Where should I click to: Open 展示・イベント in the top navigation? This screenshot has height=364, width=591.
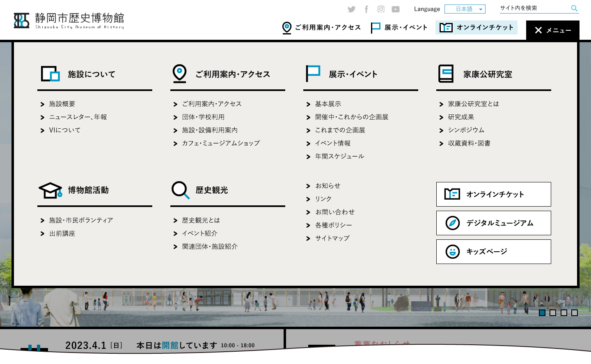click(399, 27)
